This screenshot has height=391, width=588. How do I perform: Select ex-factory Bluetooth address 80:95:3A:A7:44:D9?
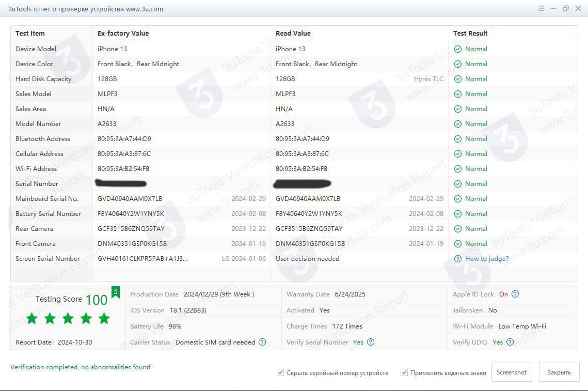tap(124, 139)
